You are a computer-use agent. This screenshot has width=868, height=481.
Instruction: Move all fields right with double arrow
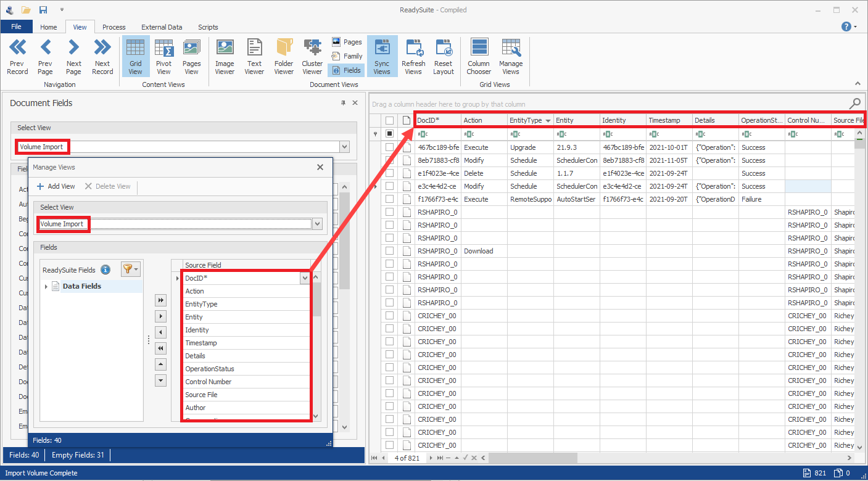[160, 300]
